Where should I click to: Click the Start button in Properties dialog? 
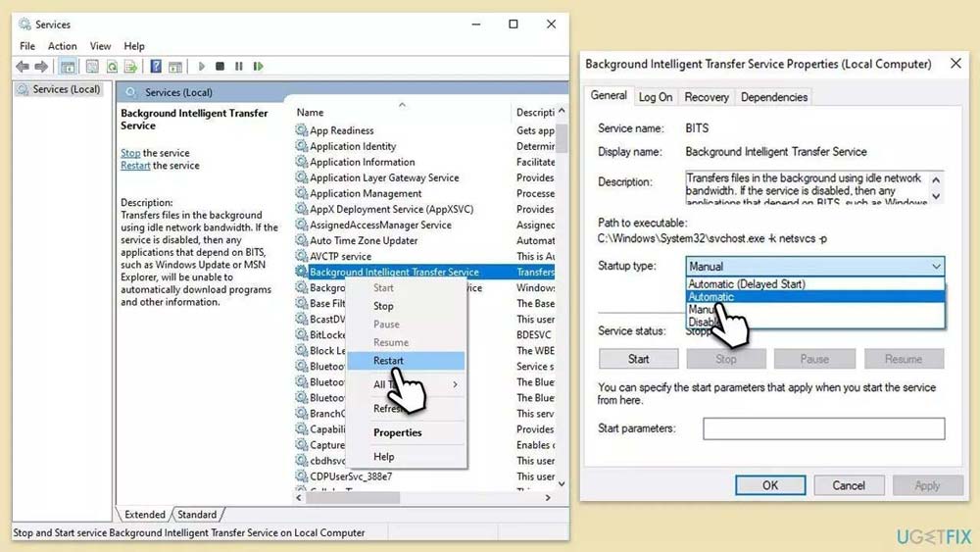coord(638,359)
